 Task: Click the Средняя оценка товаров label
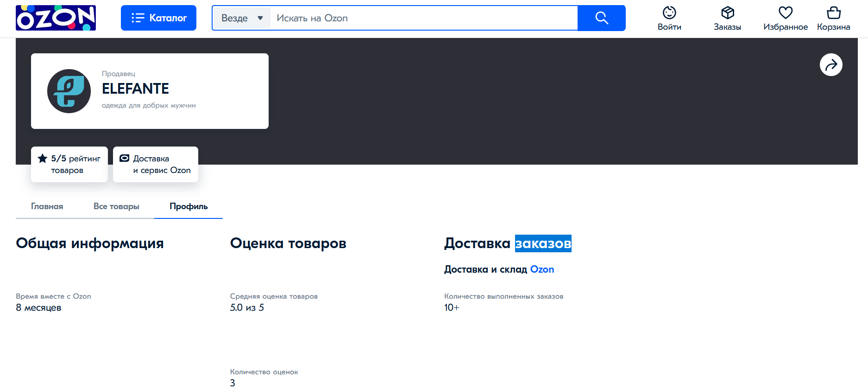[x=274, y=296]
